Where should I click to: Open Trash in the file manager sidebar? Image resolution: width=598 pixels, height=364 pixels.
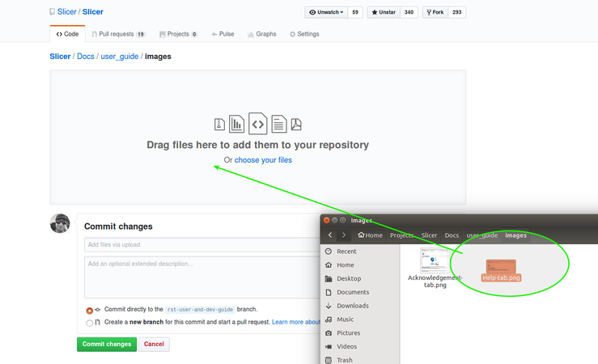[346, 360]
